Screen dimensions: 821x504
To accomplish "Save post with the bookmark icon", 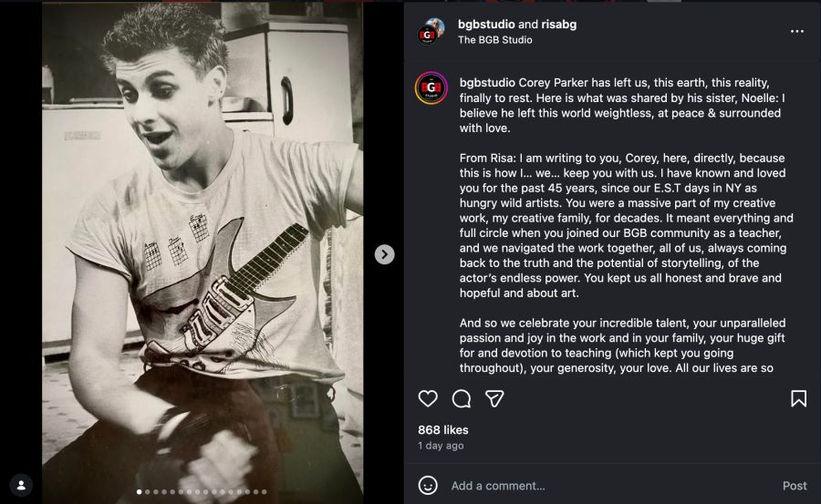I will (798, 398).
